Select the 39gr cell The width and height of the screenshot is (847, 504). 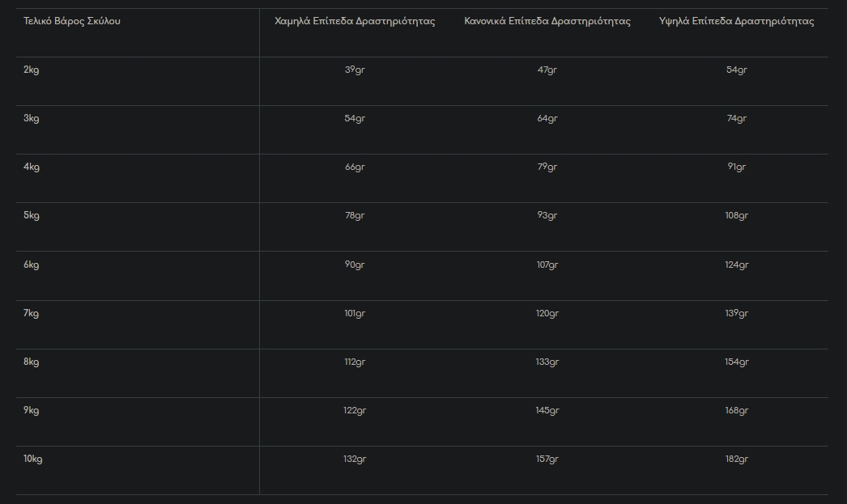coord(355,70)
